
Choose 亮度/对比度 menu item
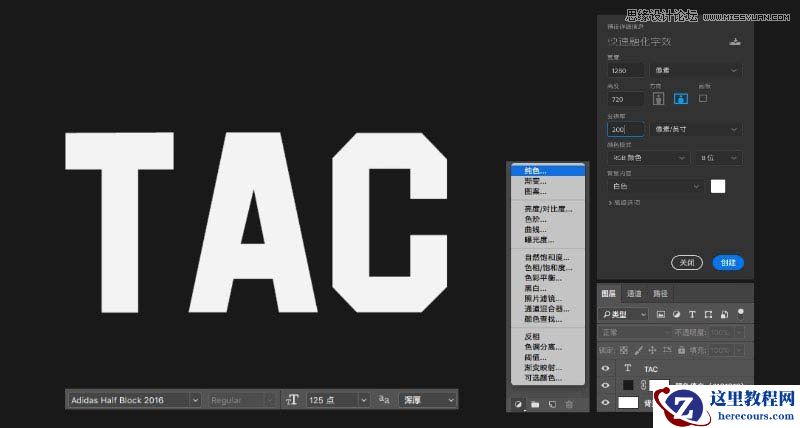tap(548, 209)
